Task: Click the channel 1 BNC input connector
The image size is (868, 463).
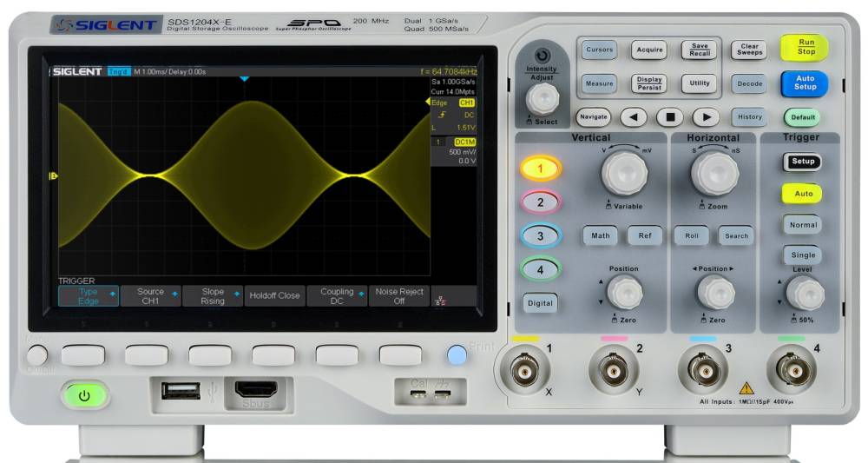Action: [x=523, y=372]
